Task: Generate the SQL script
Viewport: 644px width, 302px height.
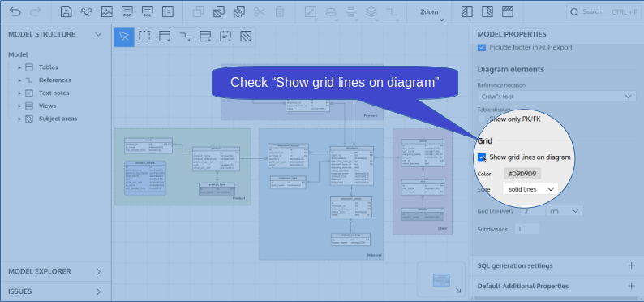Action: tap(148, 12)
